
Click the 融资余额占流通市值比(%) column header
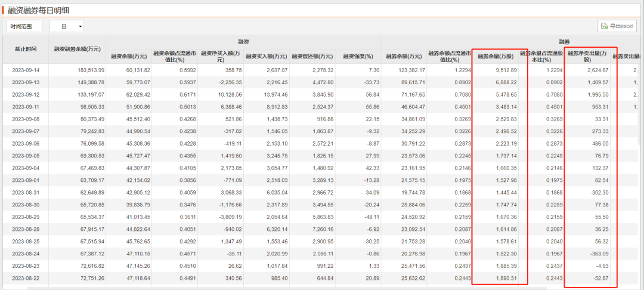click(174, 56)
